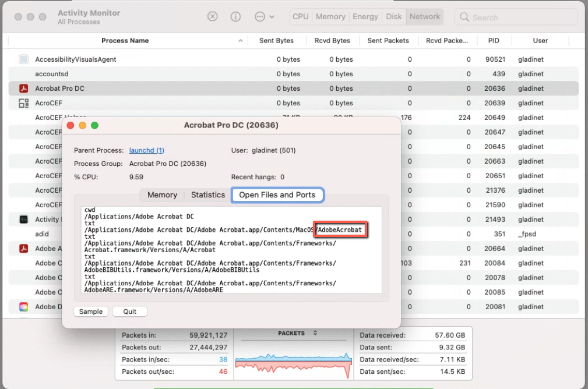Open the ellipsis more actions menu
This screenshot has width=588, height=389.
click(x=265, y=16)
